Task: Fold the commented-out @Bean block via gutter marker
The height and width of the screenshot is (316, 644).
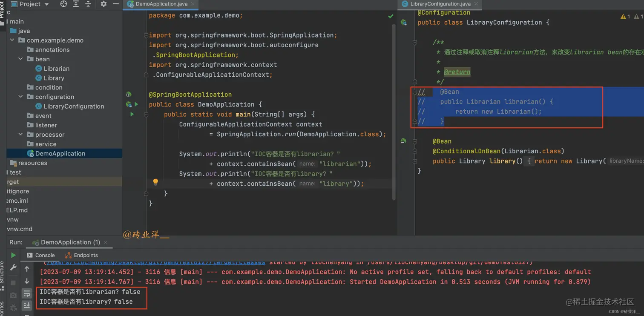Action: coord(414,92)
